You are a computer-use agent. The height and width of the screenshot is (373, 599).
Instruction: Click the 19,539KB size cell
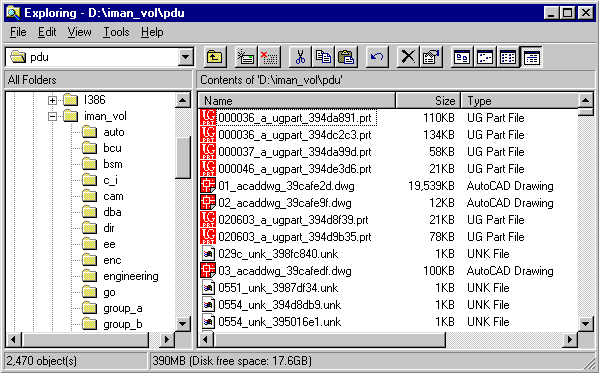coord(431,186)
